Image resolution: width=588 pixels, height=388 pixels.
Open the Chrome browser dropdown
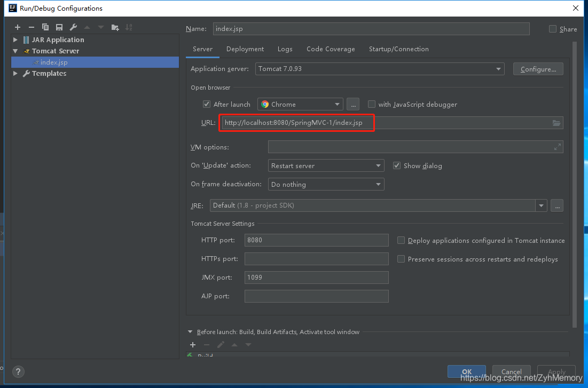(300, 104)
